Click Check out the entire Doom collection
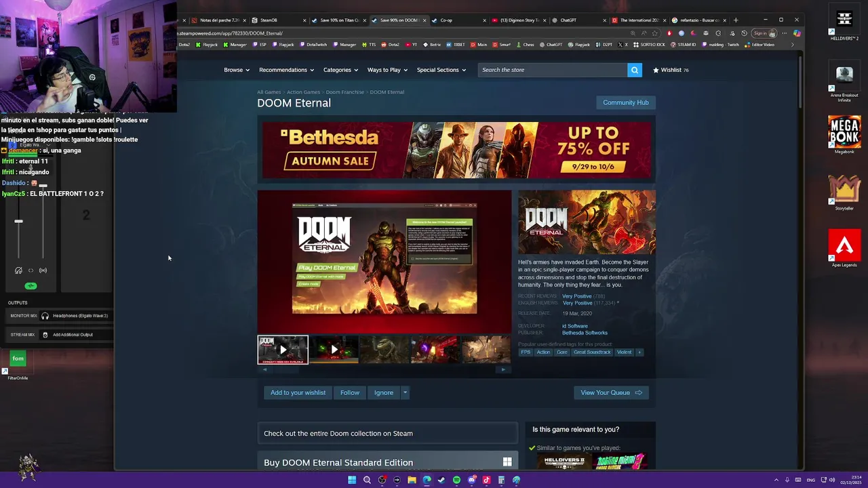 coord(387,433)
